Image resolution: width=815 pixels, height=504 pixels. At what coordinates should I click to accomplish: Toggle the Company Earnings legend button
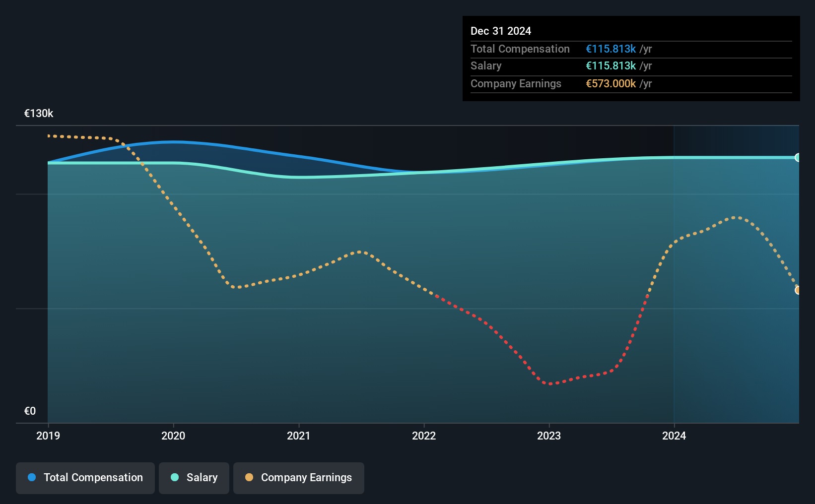point(299,478)
